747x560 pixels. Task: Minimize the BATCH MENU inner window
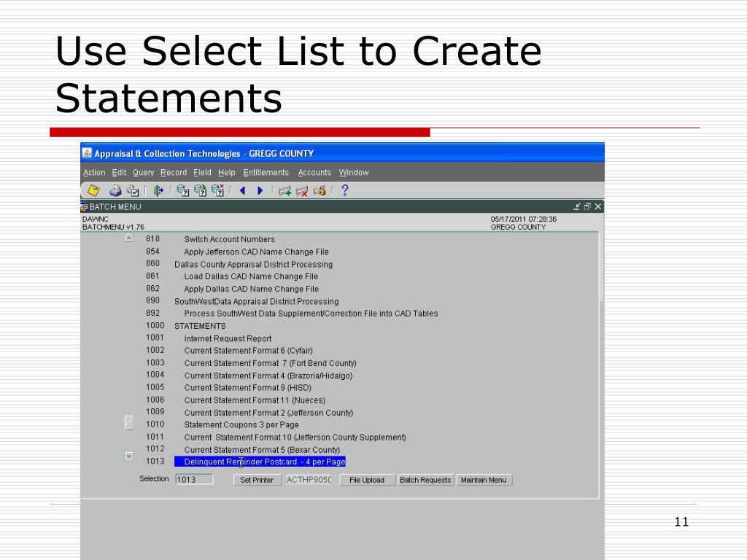click(x=577, y=206)
